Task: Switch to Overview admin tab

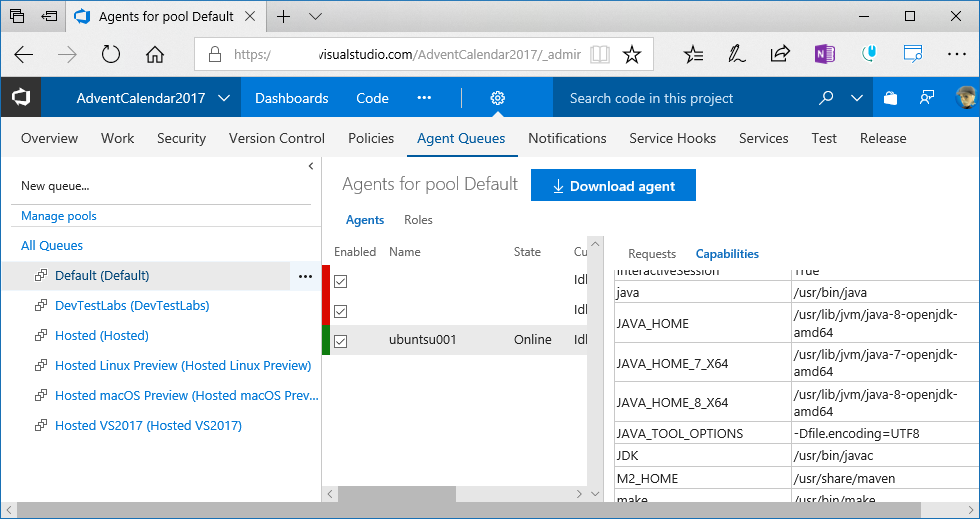Action: click(49, 138)
